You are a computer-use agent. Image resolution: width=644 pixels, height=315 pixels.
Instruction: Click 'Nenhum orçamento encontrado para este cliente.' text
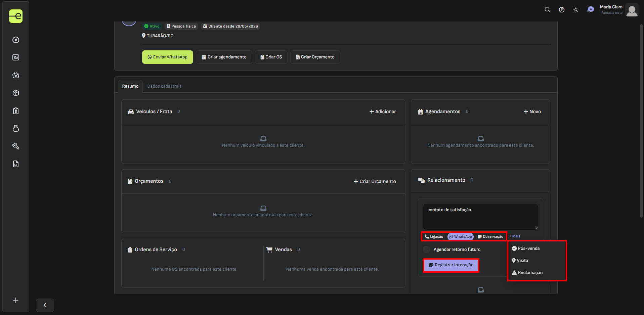click(x=263, y=215)
